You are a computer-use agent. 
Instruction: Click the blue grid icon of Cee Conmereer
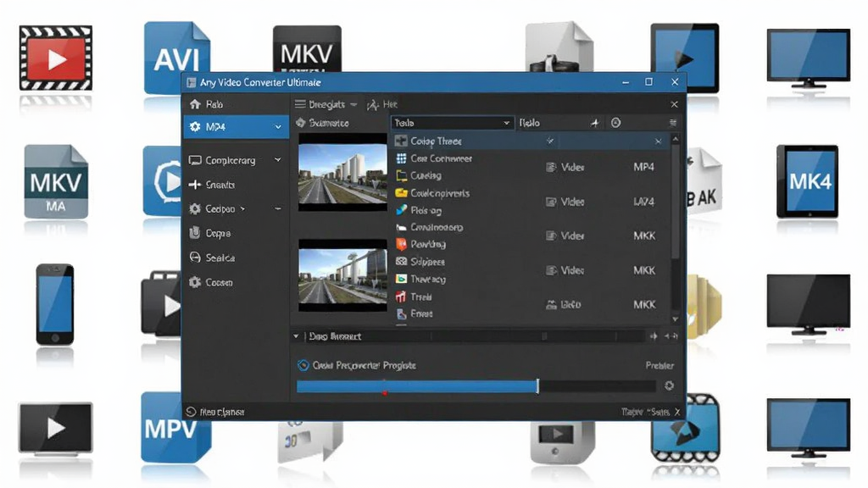point(401,158)
